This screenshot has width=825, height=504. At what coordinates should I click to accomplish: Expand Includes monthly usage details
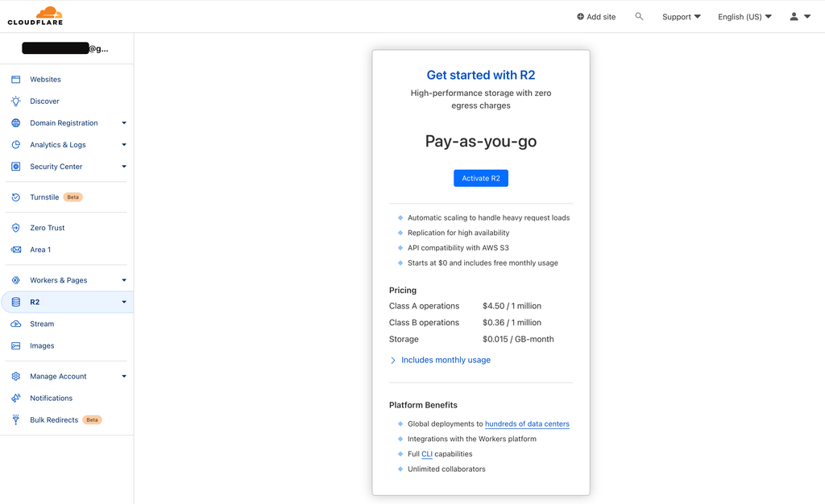click(446, 360)
